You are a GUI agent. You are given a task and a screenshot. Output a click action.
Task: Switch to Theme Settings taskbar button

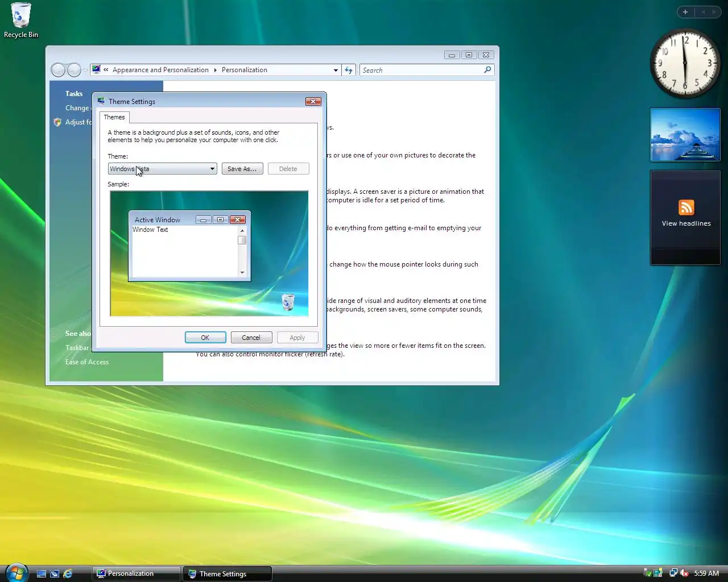point(227,573)
